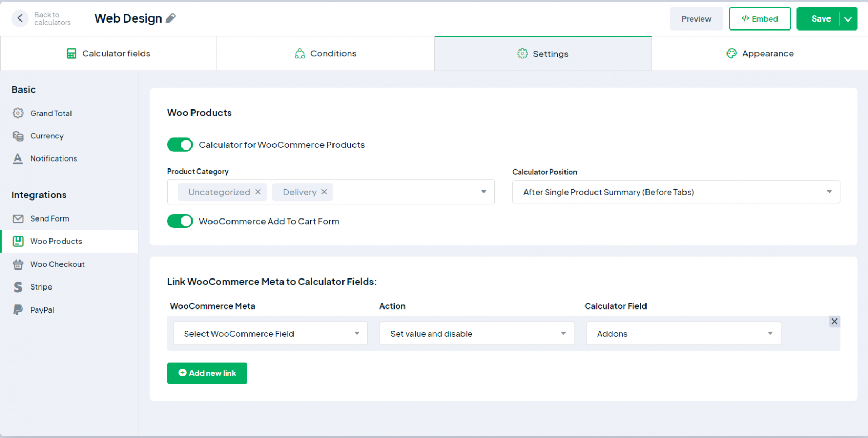Viewport: 868px width, 438px height.
Task: Open the Send Form settings
Action: 49,218
